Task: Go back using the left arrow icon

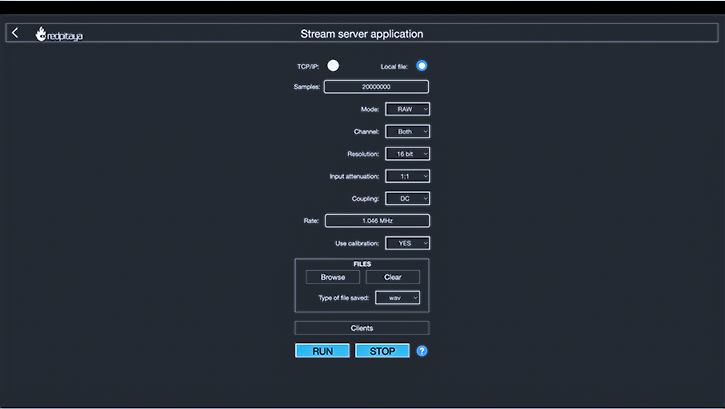Action: point(15,33)
